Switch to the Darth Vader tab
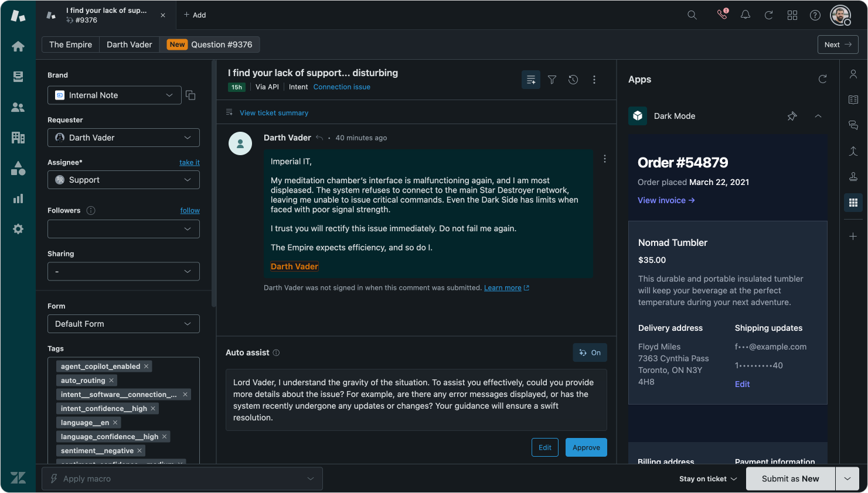 [x=130, y=44]
